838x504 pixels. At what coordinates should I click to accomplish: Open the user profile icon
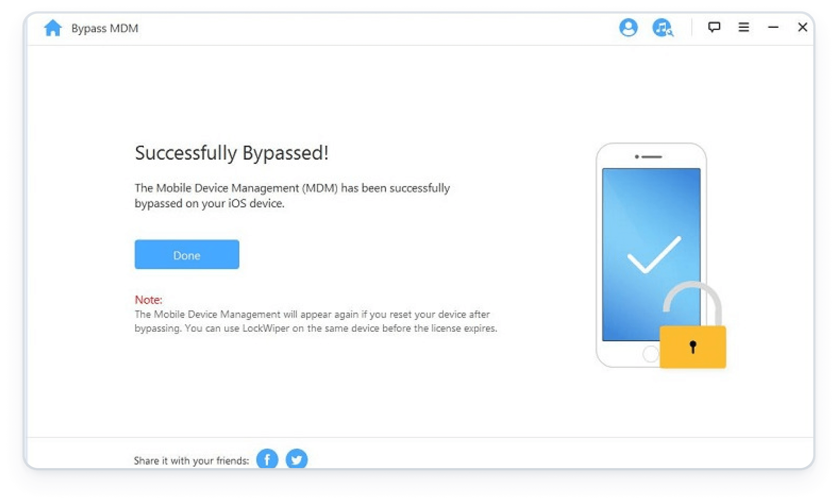coord(628,27)
